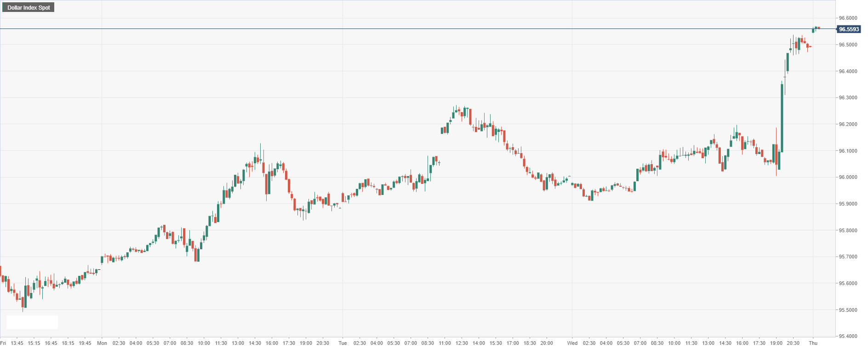Click the Thu day marker on time axis
This screenshot has width=868, height=349.
pyautogui.click(x=813, y=343)
